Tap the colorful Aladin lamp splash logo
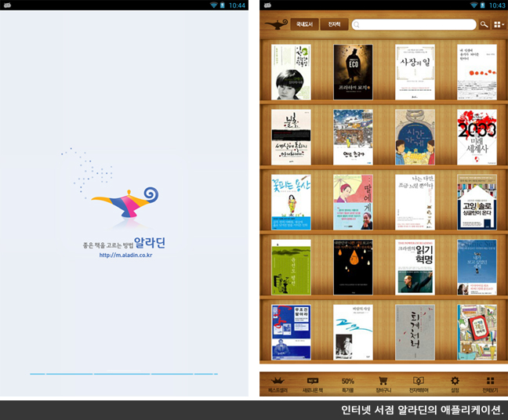The image size is (508, 420). coord(125,202)
